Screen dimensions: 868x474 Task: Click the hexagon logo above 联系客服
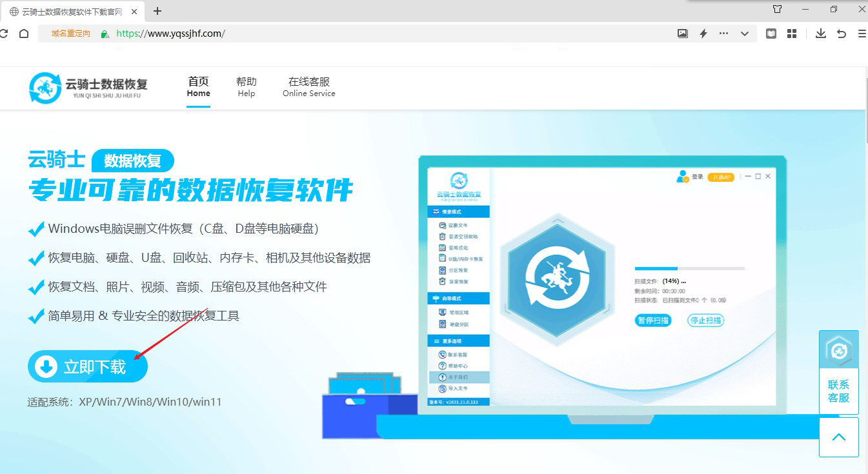click(839, 351)
